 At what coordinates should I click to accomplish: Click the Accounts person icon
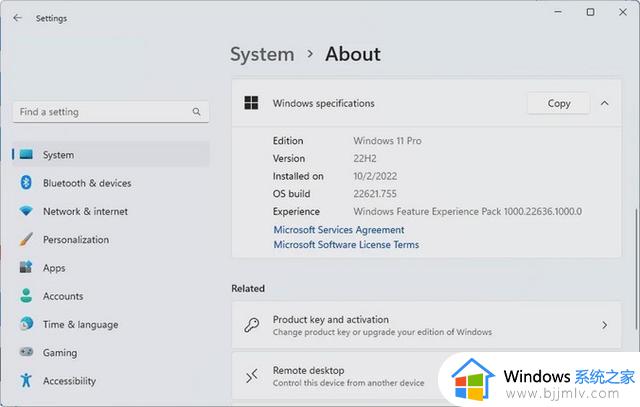[x=26, y=296]
